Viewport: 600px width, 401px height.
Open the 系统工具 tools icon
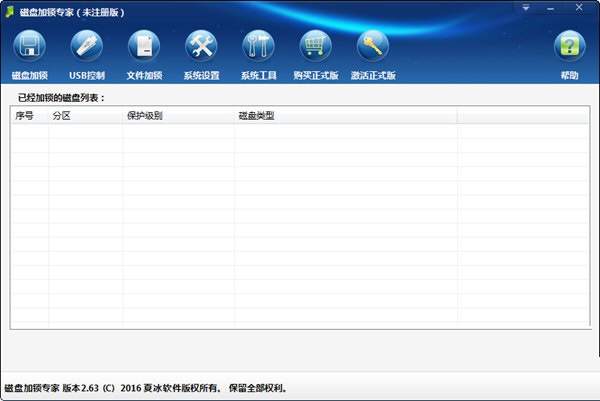coord(258,46)
